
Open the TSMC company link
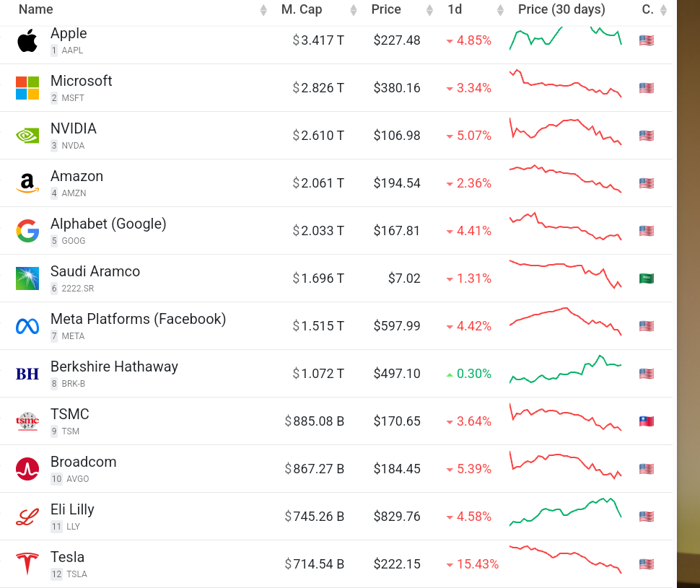70,414
